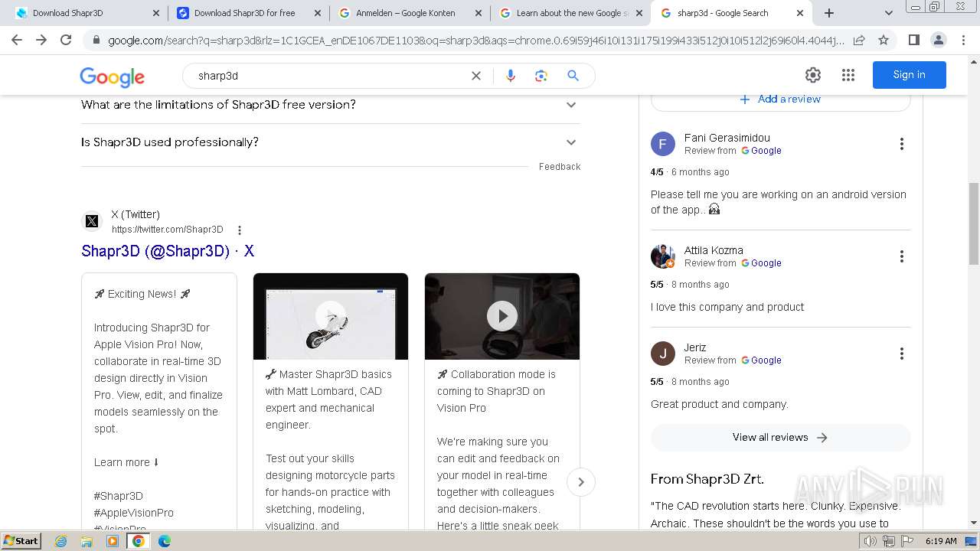This screenshot has height=551, width=980.
Task: Open three-dot menu next to twitter.com/Shapr3D
Action: point(240,230)
